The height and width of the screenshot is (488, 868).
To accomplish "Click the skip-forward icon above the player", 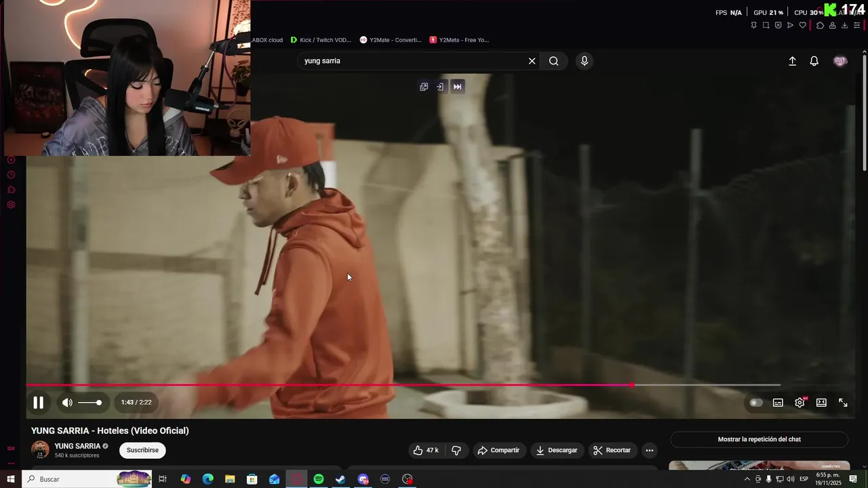I will pos(458,87).
